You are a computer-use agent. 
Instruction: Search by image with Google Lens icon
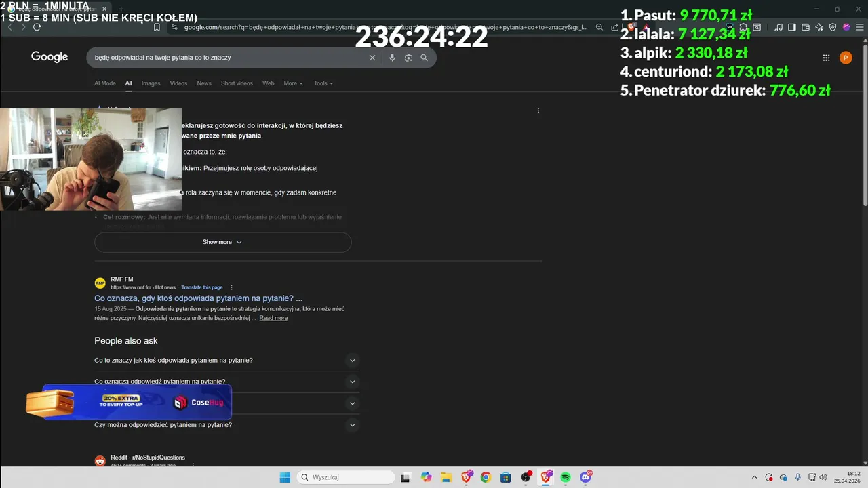pos(408,58)
